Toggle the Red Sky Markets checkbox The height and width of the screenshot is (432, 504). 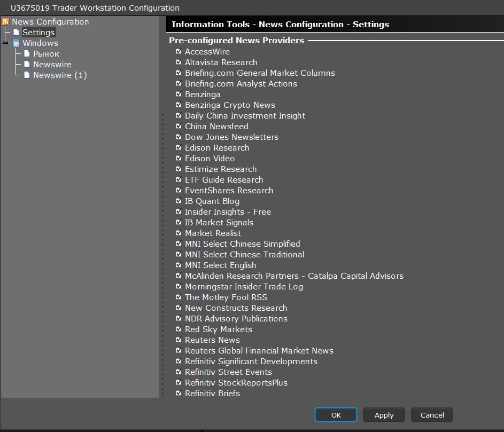tap(179, 328)
